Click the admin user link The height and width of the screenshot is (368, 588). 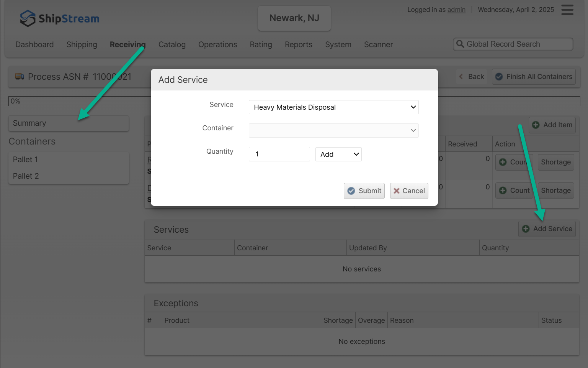(456, 10)
